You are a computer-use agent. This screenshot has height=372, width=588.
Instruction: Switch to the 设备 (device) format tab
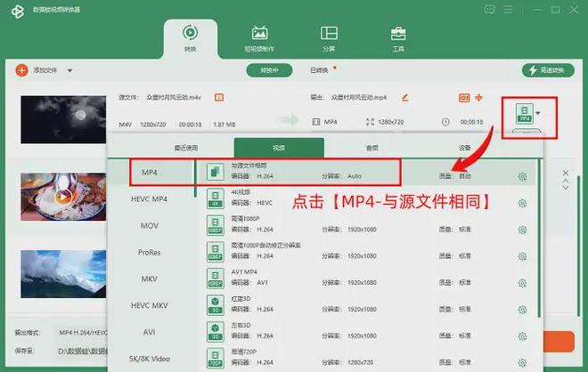click(465, 148)
